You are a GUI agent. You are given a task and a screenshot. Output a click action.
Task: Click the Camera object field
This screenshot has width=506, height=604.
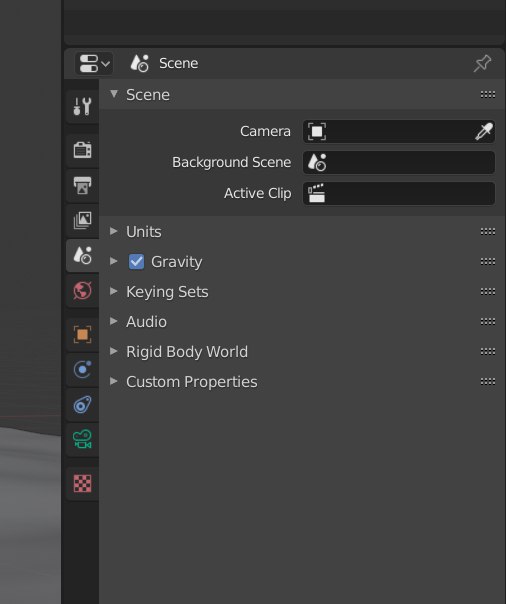[399, 131]
